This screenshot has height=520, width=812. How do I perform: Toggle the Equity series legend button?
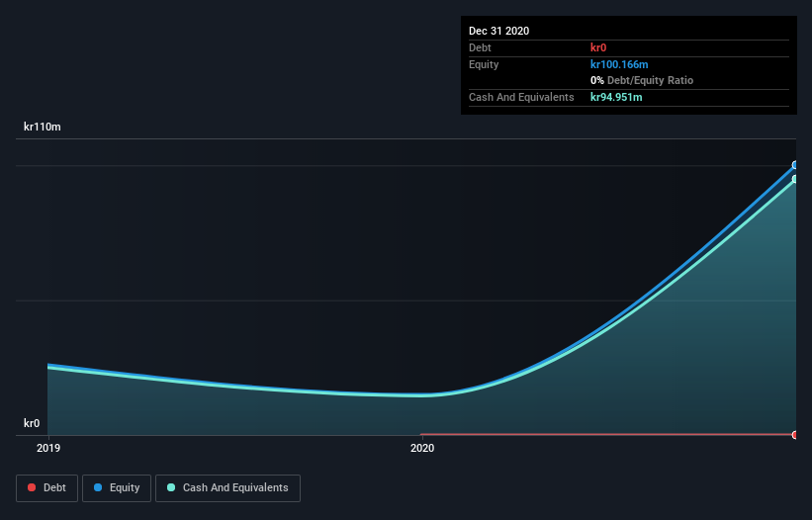[x=117, y=488]
